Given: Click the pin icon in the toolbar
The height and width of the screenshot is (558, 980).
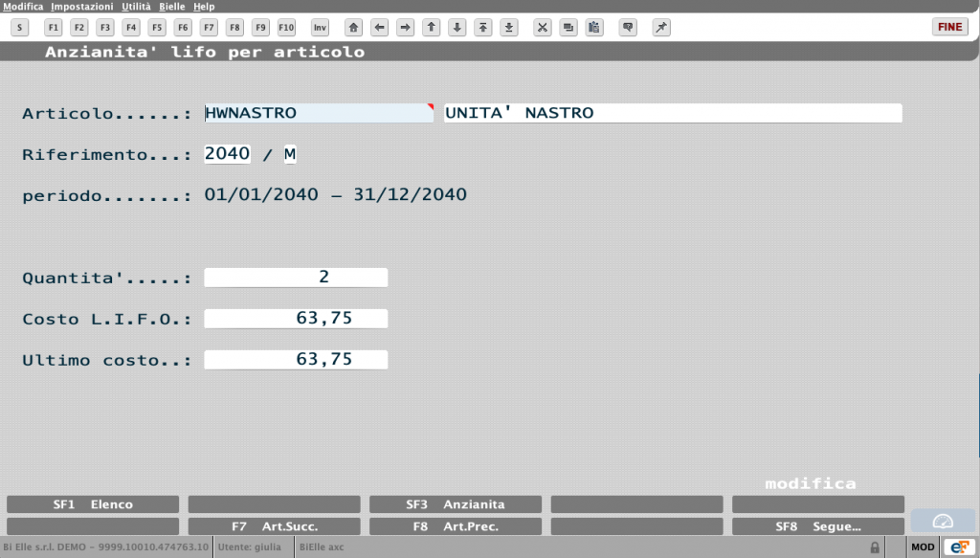Looking at the screenshot, I should (x=661, y=28).
